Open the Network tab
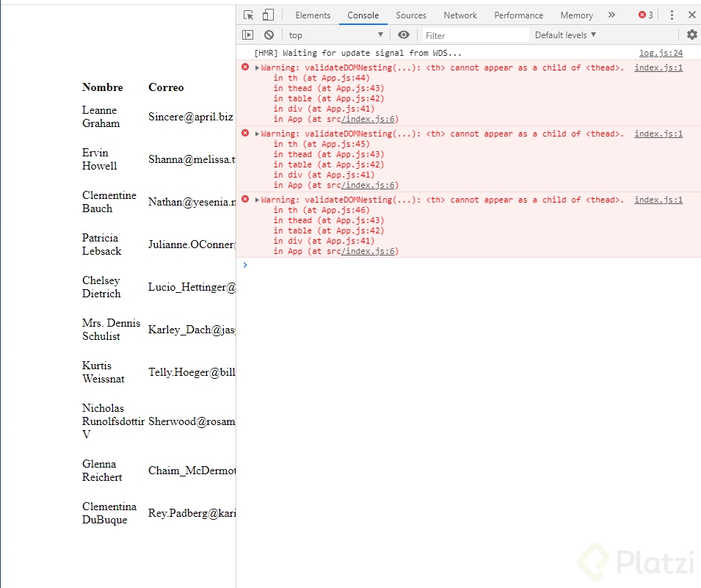The height and width of the screenshot is (588, 701). 460,15
